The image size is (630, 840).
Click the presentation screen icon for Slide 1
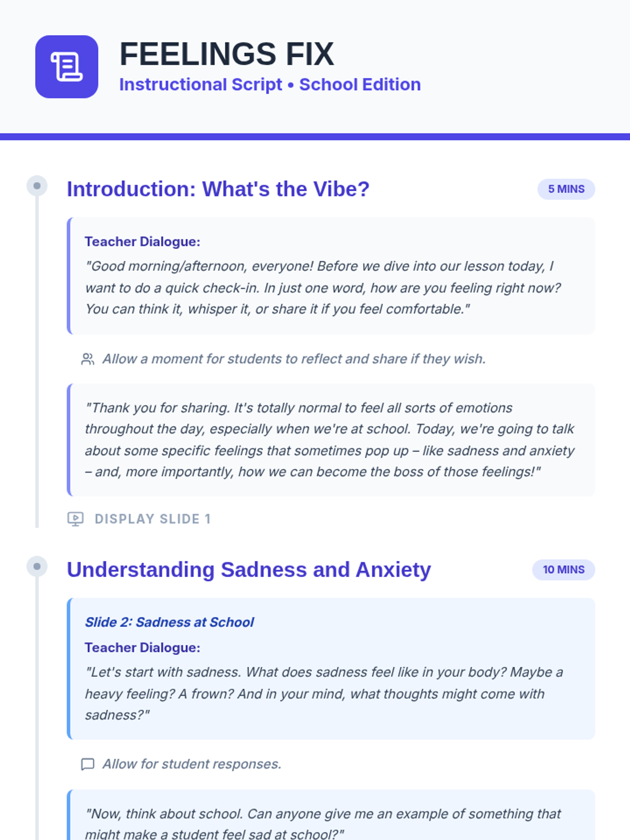coord(76,519)
